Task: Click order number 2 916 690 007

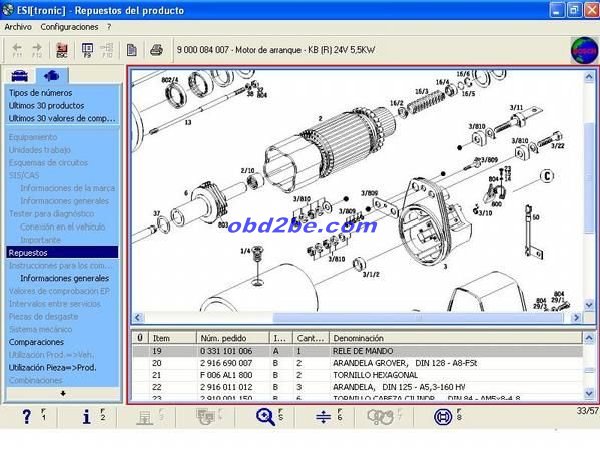Action: 226,363
